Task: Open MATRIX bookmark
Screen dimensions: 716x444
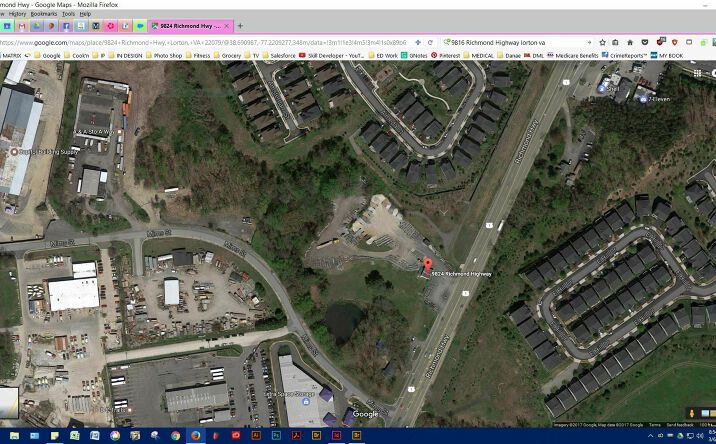Action: 11,55
